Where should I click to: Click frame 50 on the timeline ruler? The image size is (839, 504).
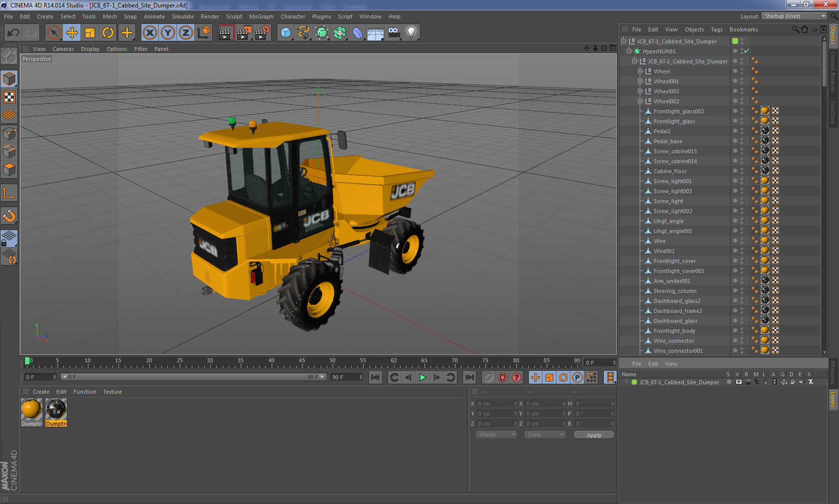(333, 361)
